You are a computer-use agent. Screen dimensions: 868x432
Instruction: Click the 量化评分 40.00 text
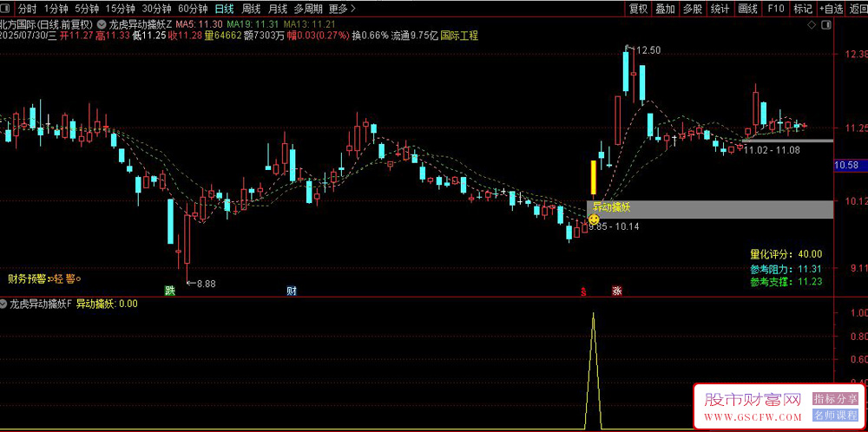pos(786,254)
